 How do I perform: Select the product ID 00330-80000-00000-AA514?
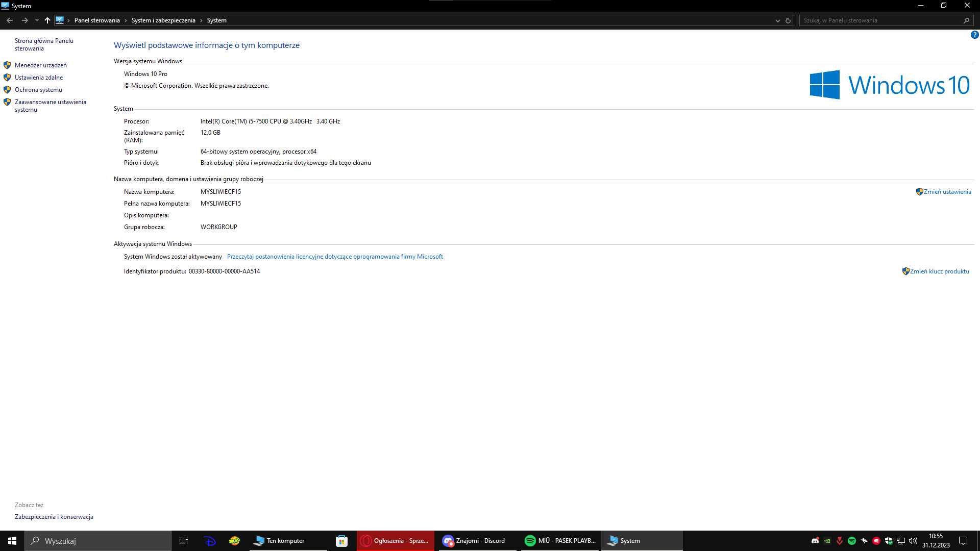[x=224, y=271]
